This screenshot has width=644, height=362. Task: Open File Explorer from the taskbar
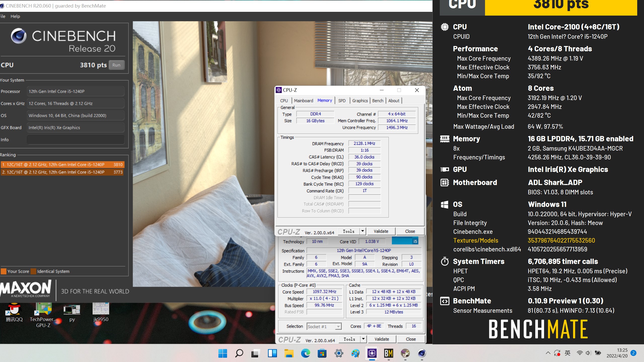pyautogui.click(x=289, y=353)
